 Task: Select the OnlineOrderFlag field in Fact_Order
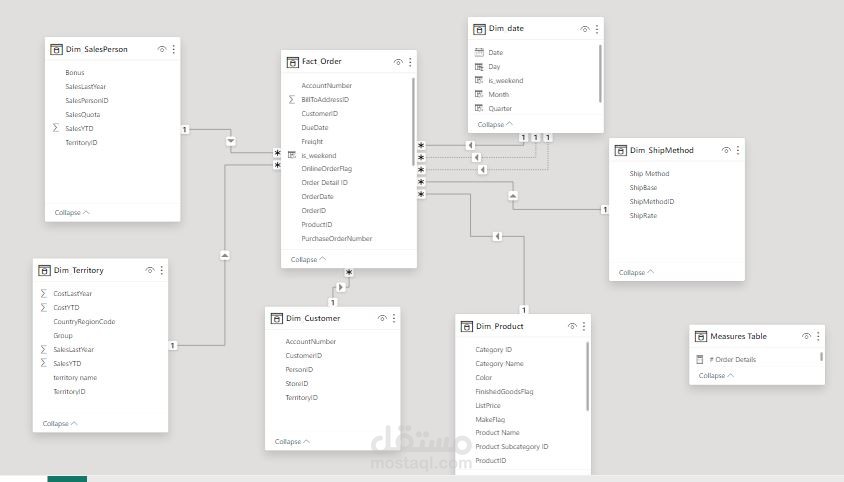pos(327,169)
